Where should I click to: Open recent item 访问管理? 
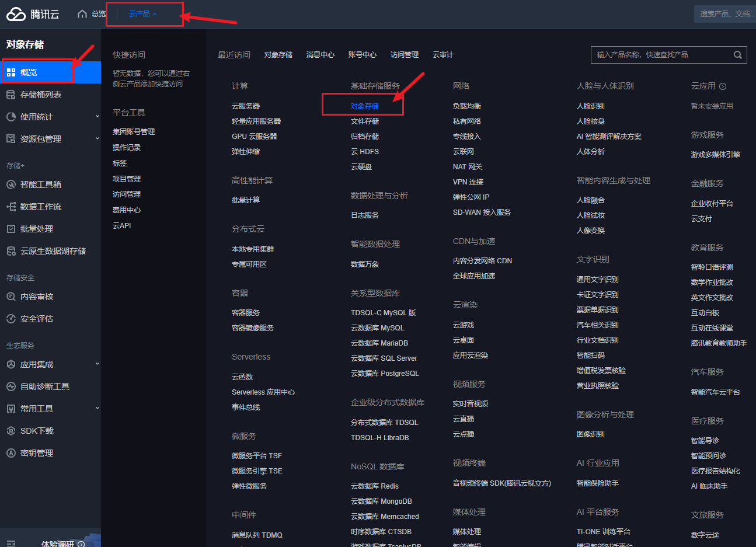coord(405,55)
